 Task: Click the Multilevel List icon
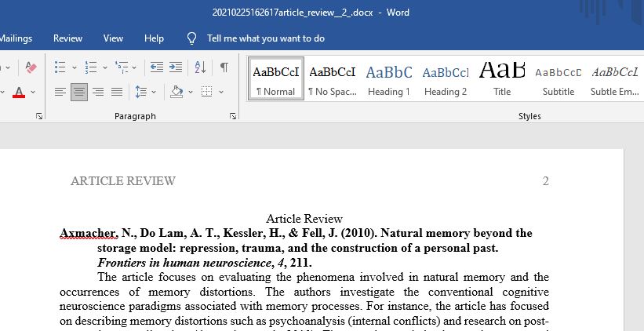pyautogui.click(x=121, y=67)
